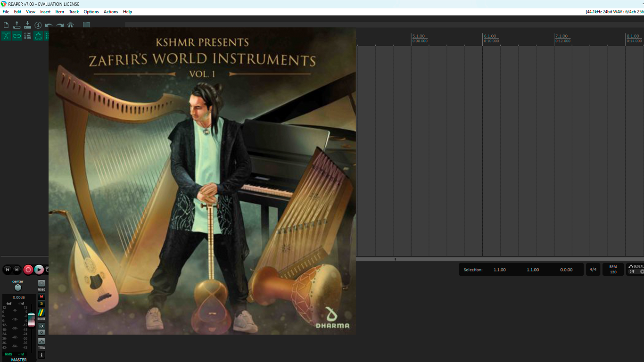644x362 pixels.
Task: Click the New Project icon
Action: tap(6, 25)
